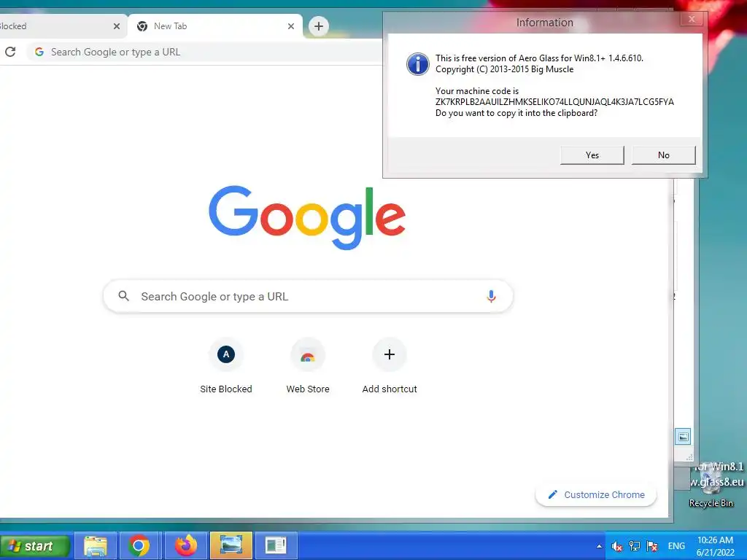The width and height of the screenshot is (747, 560).
Task: Open the Action Center flag icon
Action: tap(652, 546)
